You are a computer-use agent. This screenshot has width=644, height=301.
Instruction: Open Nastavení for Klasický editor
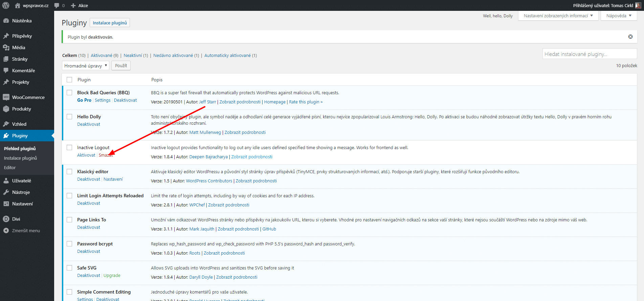point(113,179)
